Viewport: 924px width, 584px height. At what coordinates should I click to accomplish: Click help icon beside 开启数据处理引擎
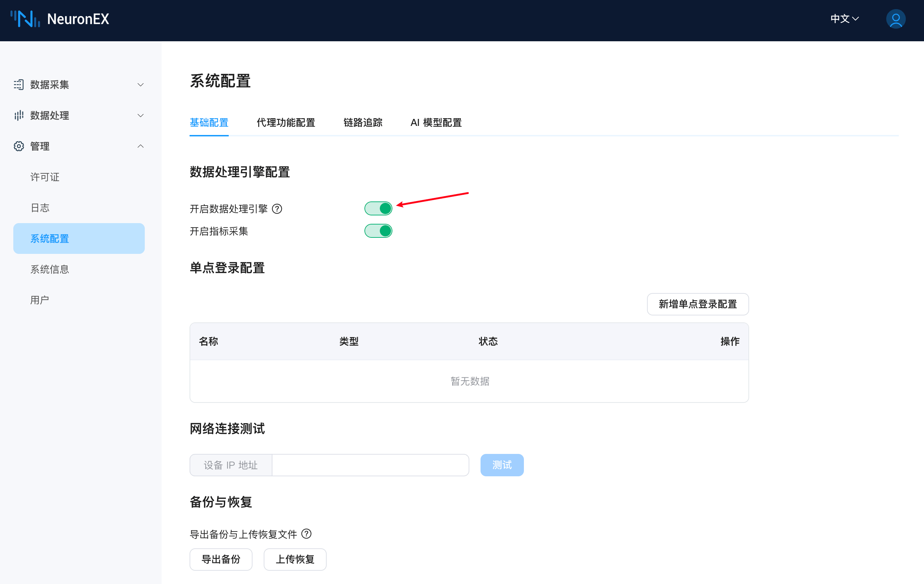[x=277, y=209]
